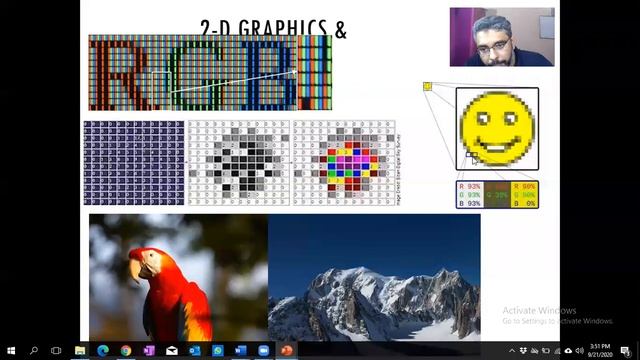Viewport: 640px width, 360px height.
Task: Click the colored pixel grid image
Action: point(344,163)
